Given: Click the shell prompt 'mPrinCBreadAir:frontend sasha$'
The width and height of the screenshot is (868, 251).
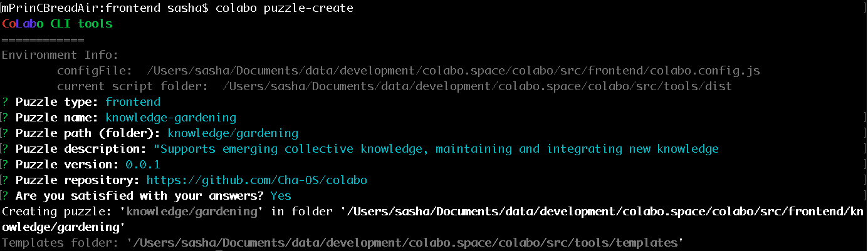Looking at the screenshot, I should [x=105, y=8].
